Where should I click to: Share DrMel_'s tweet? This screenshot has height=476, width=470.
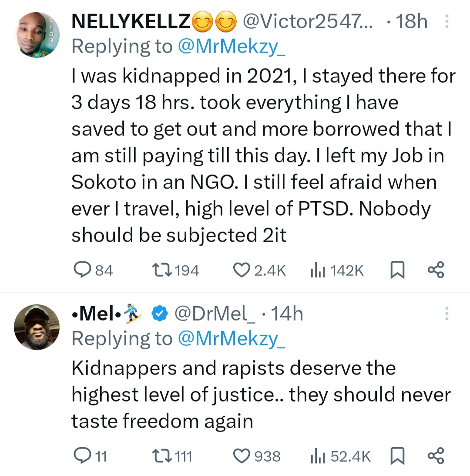pos(436,456)
